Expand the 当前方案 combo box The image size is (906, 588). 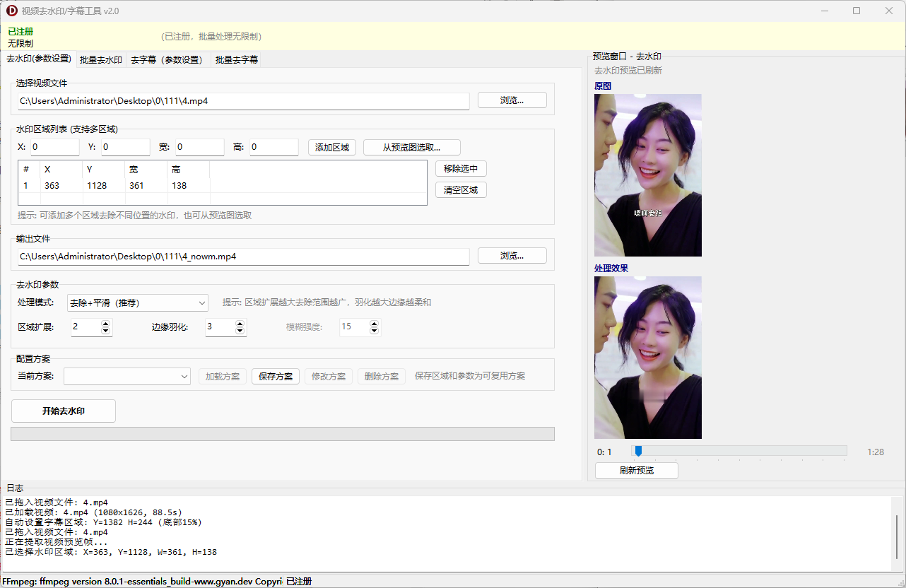127,376
